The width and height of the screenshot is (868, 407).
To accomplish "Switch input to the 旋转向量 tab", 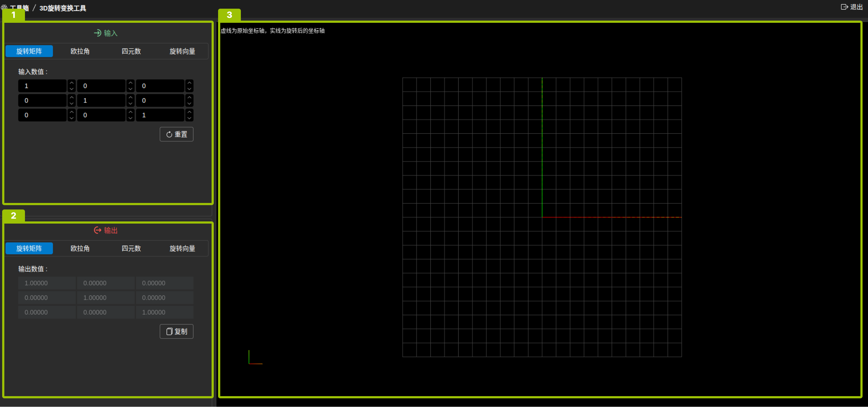I will click(x=182, y=51).
